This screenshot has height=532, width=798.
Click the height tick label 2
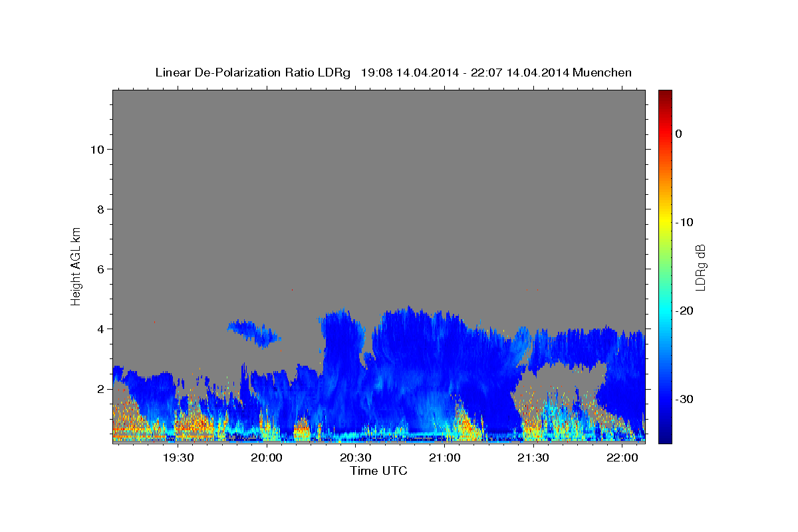(101, 389)
